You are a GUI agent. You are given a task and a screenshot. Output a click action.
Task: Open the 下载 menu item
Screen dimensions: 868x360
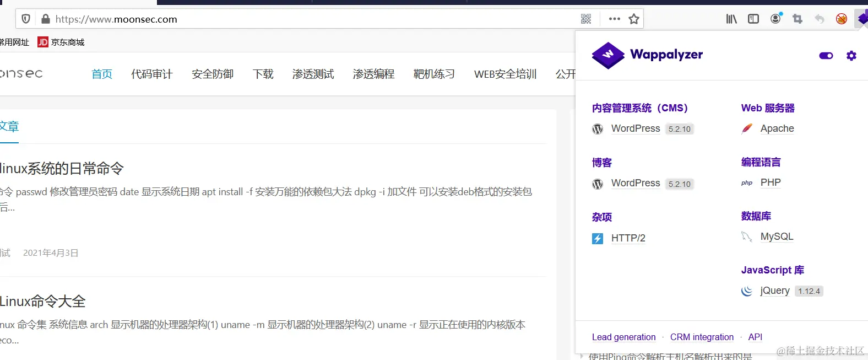(x=263, y=74)
